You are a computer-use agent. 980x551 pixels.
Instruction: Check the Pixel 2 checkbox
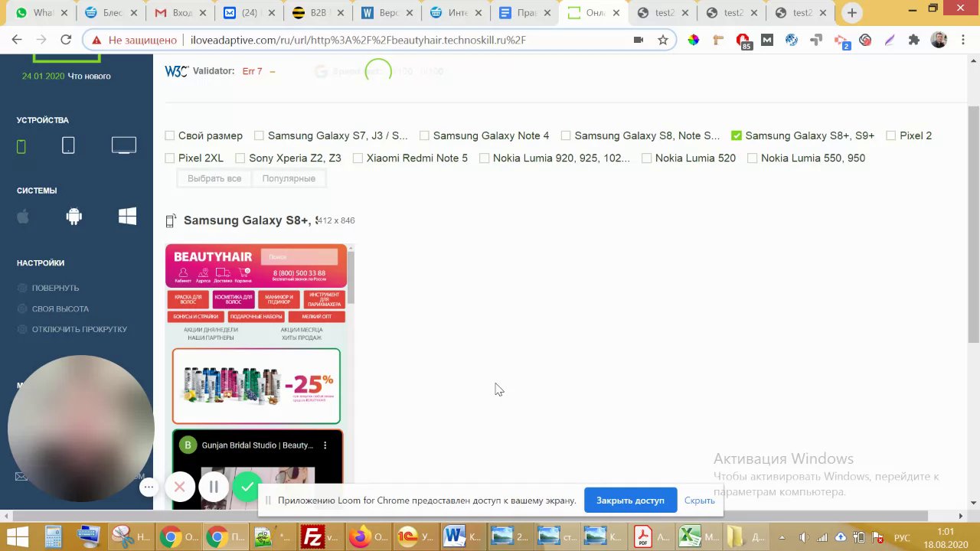(x=891, y=135)
